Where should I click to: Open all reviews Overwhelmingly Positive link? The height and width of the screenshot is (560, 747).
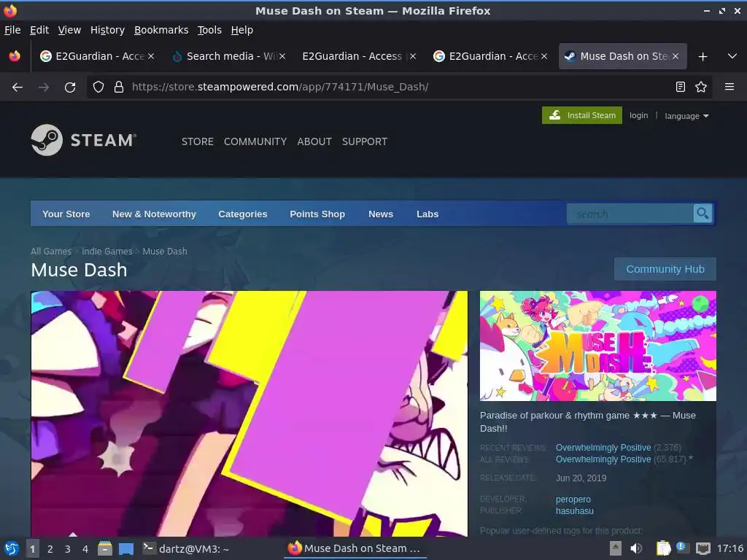pyautogui.click(x=603, y=459)
